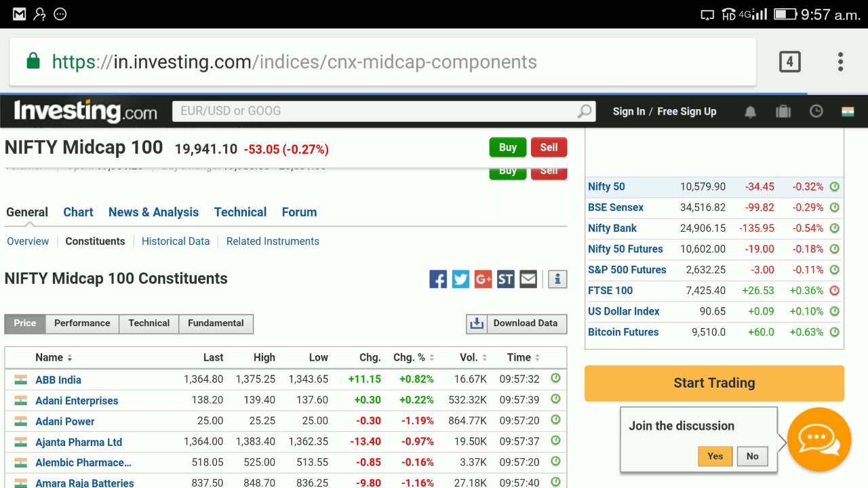
Task: Share constituents page on Facebook
Action: click(438, 279)
